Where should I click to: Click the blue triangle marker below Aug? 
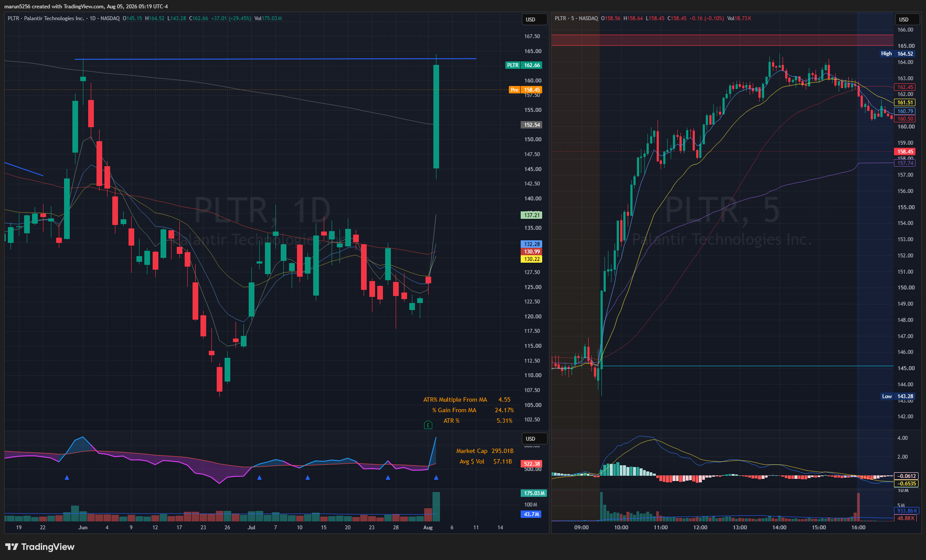pos(436,478)
